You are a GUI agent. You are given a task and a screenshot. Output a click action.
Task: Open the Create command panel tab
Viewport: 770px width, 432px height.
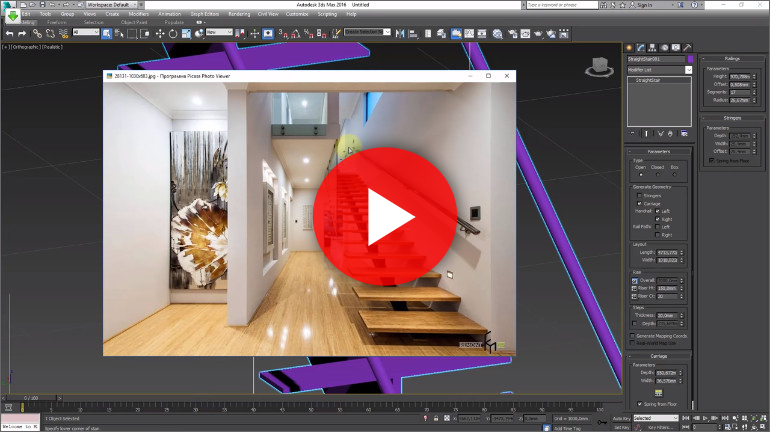pos(629,48)
